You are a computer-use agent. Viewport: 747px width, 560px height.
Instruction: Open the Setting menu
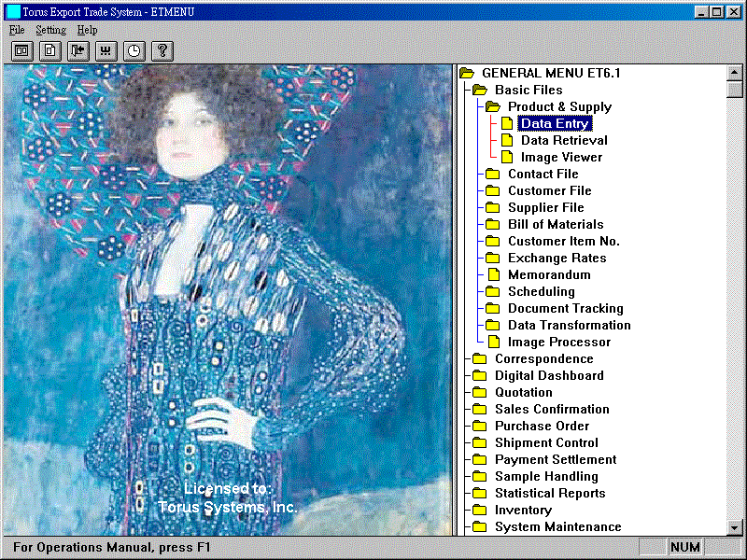[x=51, y=30]
